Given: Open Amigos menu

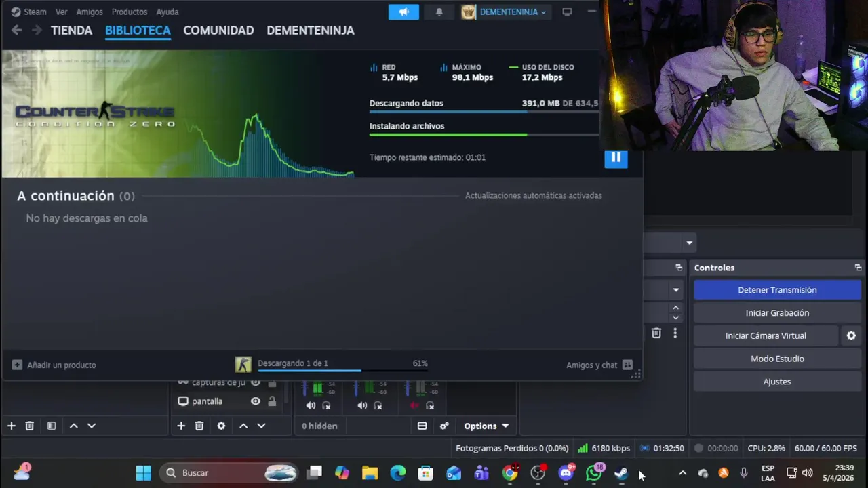Looking at the screenshot, I should point(90,12).
